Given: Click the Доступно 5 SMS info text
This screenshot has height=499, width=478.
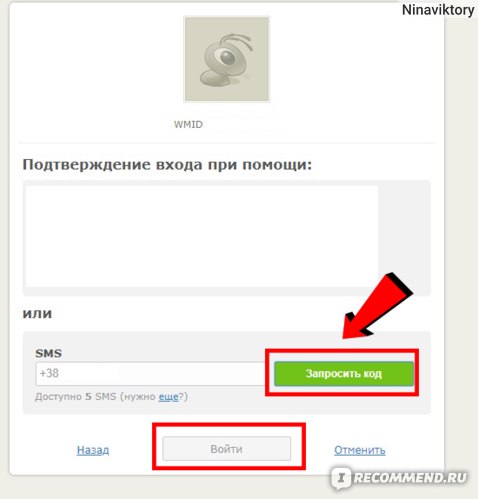Looking at the screenshot, I should (111, 397).
